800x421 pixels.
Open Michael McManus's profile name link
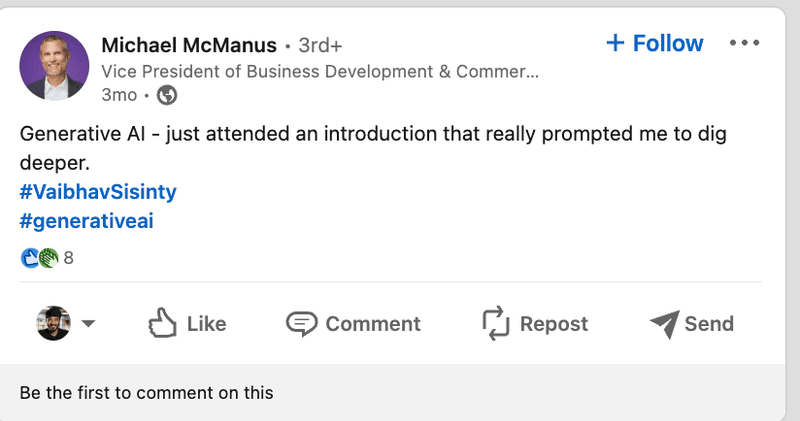pos(189,45)
